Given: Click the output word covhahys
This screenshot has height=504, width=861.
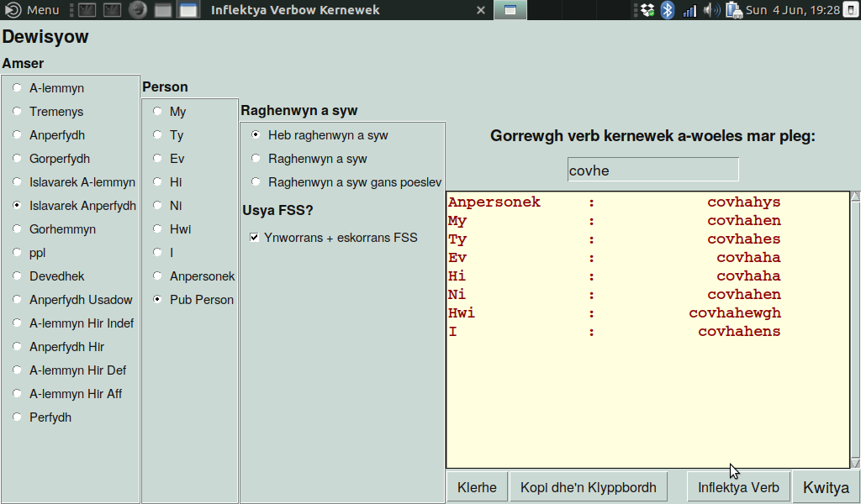Looking at the screenshot, I should 743,202.
